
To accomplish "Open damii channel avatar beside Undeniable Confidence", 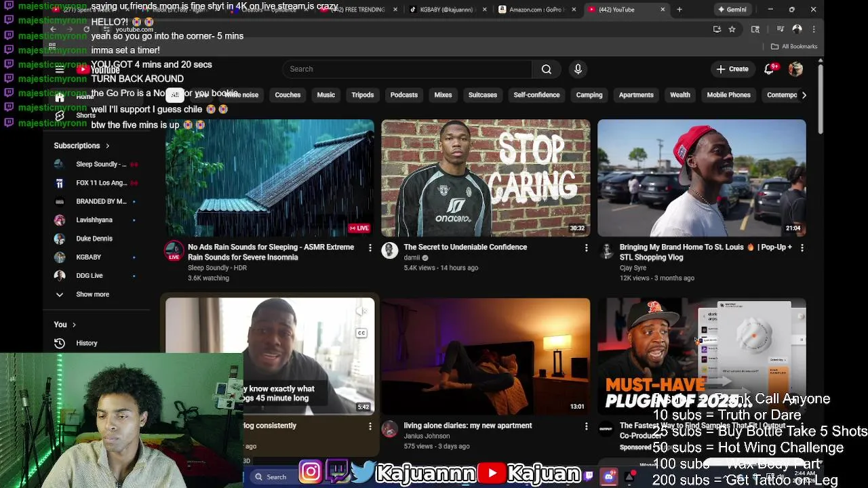I will (x=390, y=251).
